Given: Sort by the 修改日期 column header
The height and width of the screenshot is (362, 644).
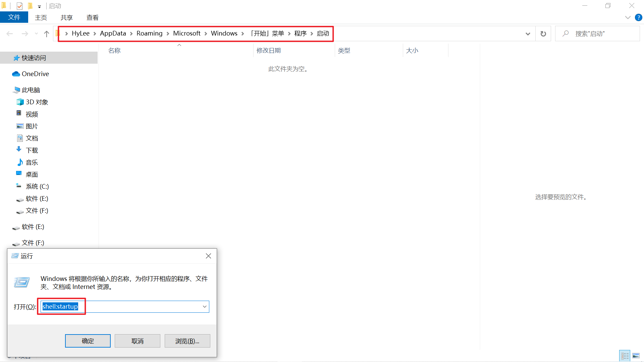Looking at the screenshot, I should [x=268, y=50].
